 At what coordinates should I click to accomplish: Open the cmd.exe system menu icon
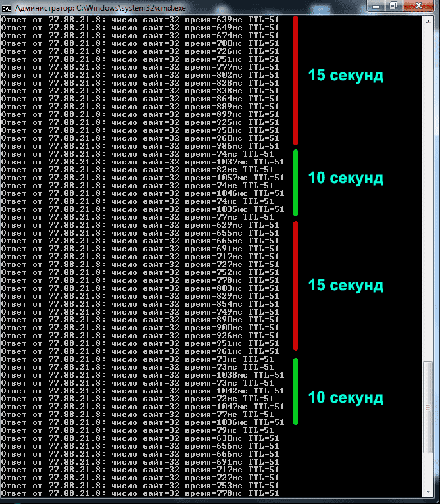click(x=6, y=8)
